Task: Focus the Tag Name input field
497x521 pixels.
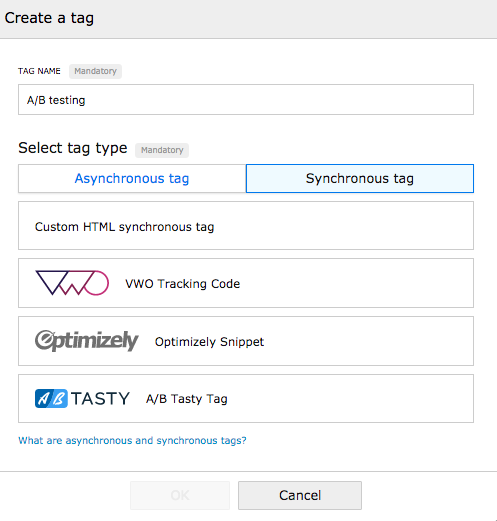Action: pos(246,100)
